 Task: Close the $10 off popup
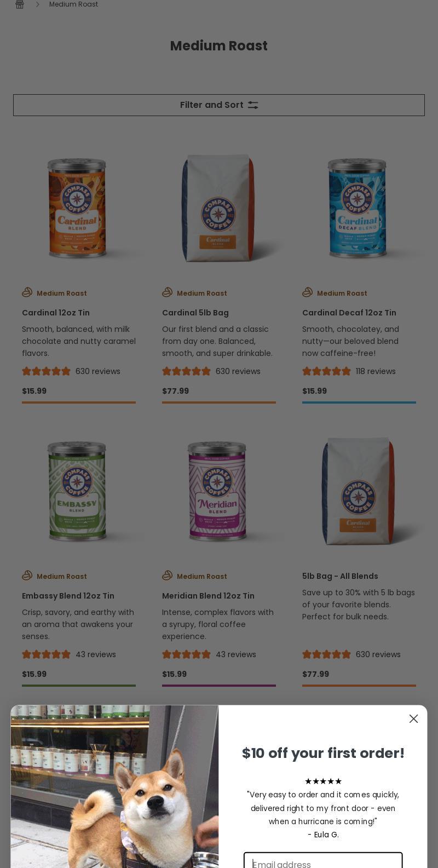point(413,718)
